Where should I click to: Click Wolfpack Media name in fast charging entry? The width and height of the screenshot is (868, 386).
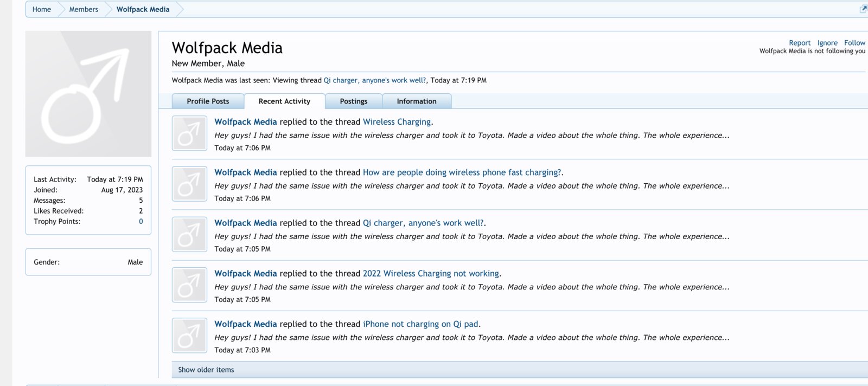click(246, 172)
